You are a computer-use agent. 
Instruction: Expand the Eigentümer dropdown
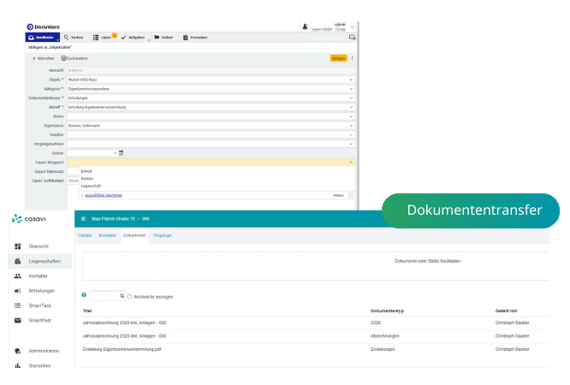[351, 125]
